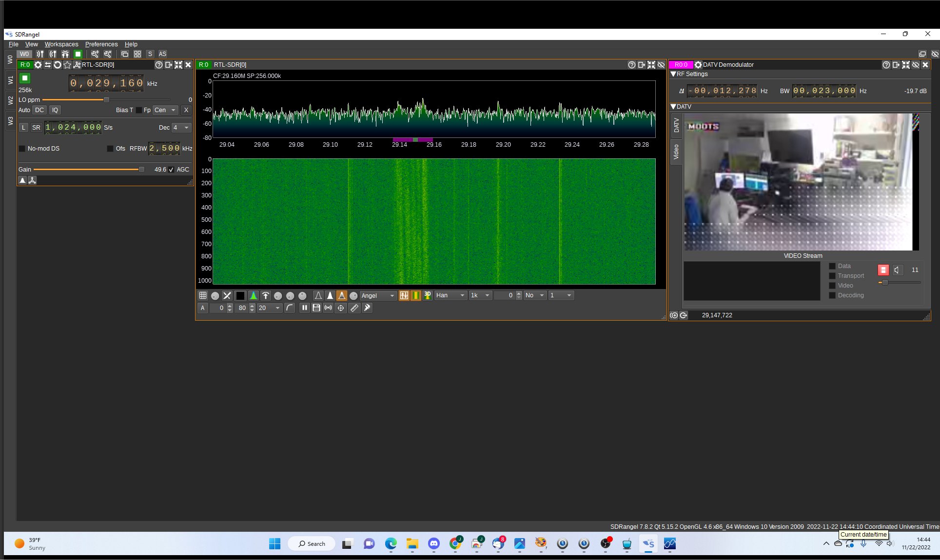This screenshot has width=940, height=560.
Task: Click the green start/stop all devices button in the workspace toolbar
Action: click(x=78, y=54)
